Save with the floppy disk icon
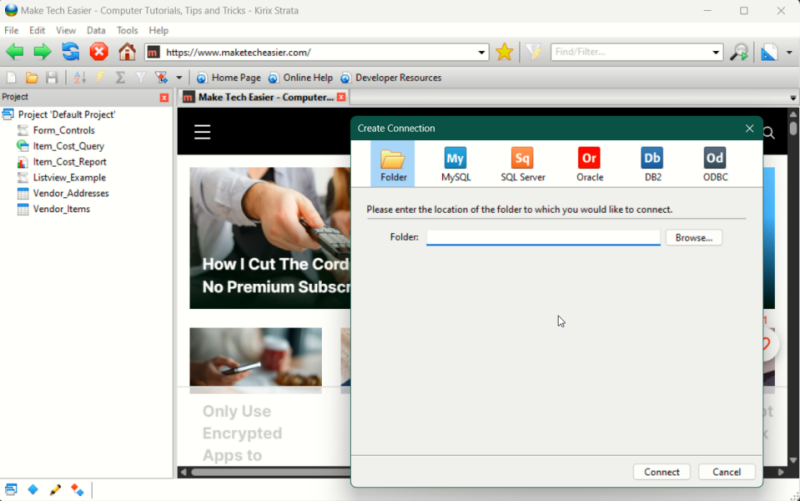Screen dimensions: 800x501 click(52, 78)
